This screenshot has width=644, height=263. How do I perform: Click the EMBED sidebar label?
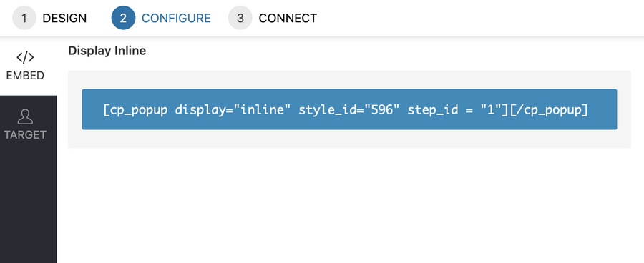click(25, 76)
